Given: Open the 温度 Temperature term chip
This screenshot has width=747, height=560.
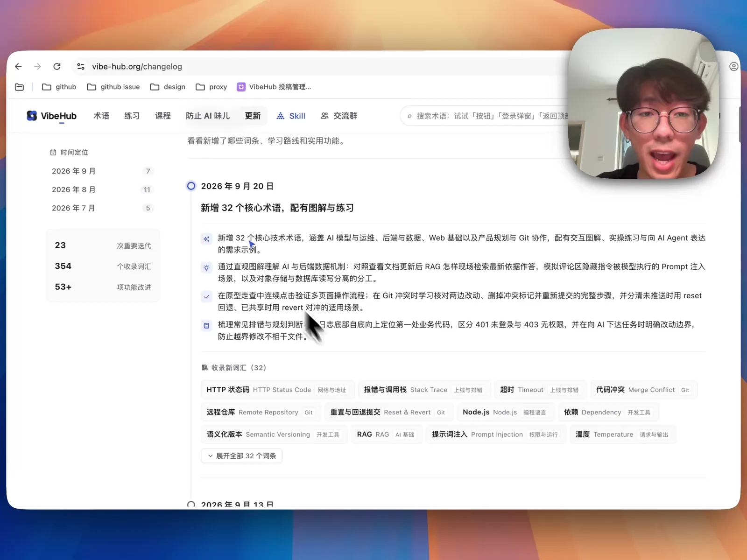Looking at the screenshot, I should pyautogui.click(x=622, y=434).
